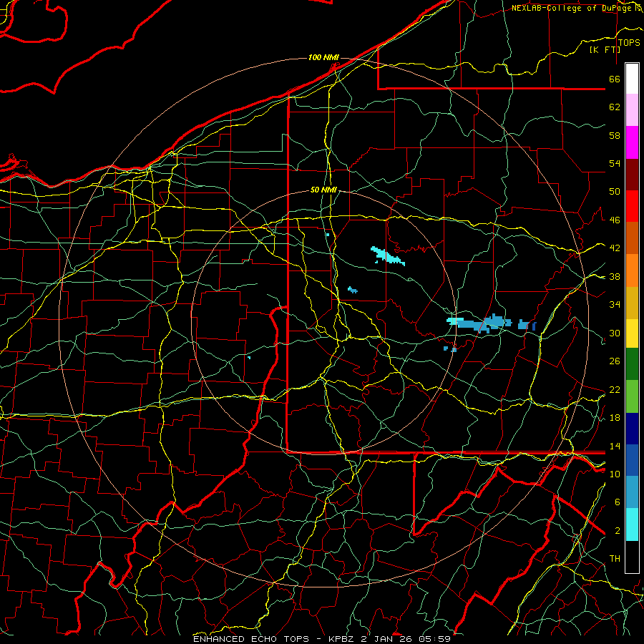Click the '50 NMI' range ring label
The height and width of the screenshot is (644, 644).
pos(323,190)
